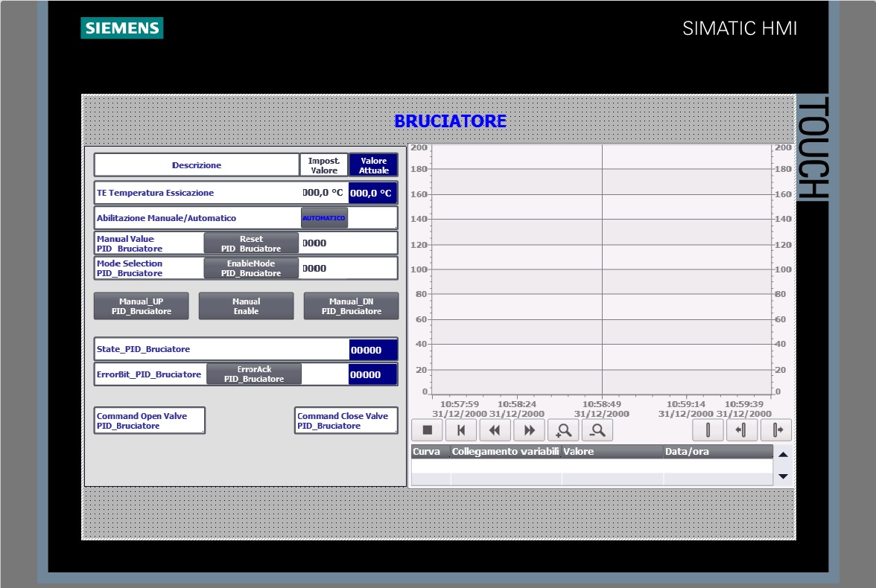The height and width of the screenshot is (588, 876).
Task: Click the Valore column header in curve table
Action: point(612,451)
